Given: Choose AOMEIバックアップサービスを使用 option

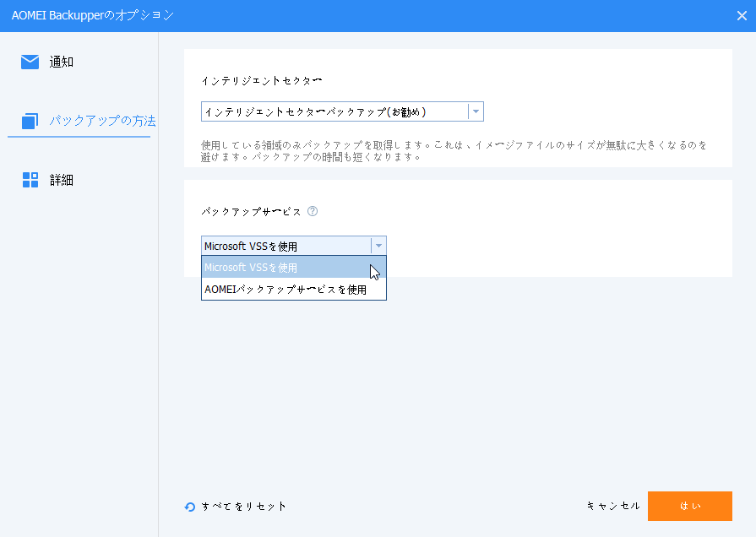Looking at the screenshot, I should [286, 290].
